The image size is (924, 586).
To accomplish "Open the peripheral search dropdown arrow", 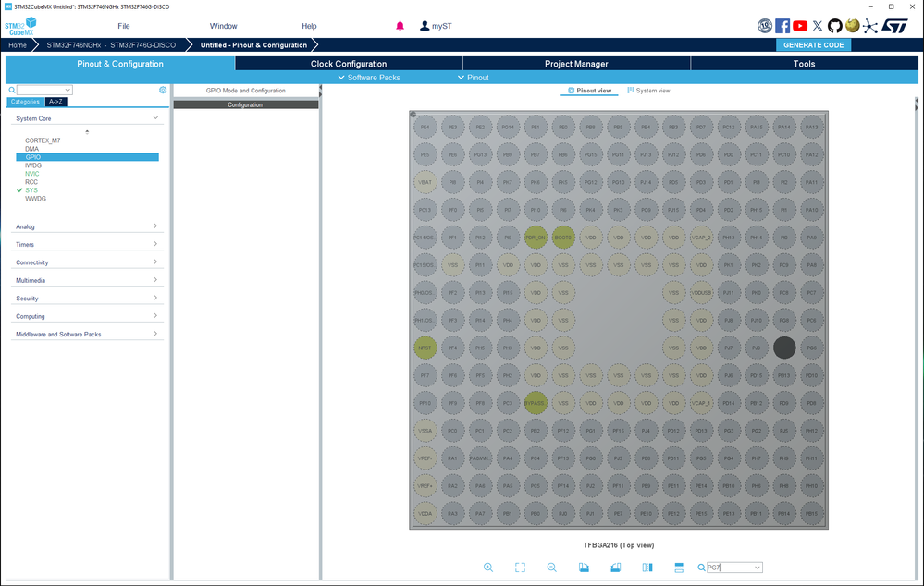I will point(68,90).
